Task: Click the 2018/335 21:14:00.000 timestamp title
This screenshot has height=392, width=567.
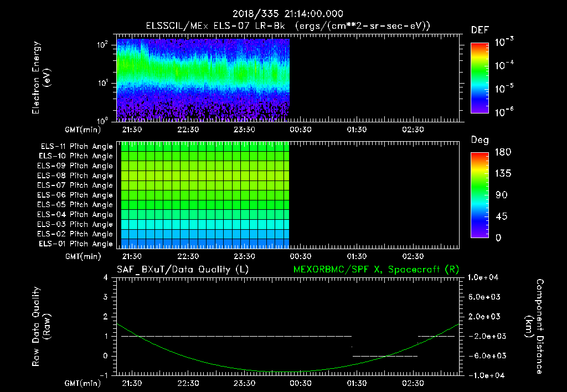Action: pyautogui.click(x=288, y=14)
